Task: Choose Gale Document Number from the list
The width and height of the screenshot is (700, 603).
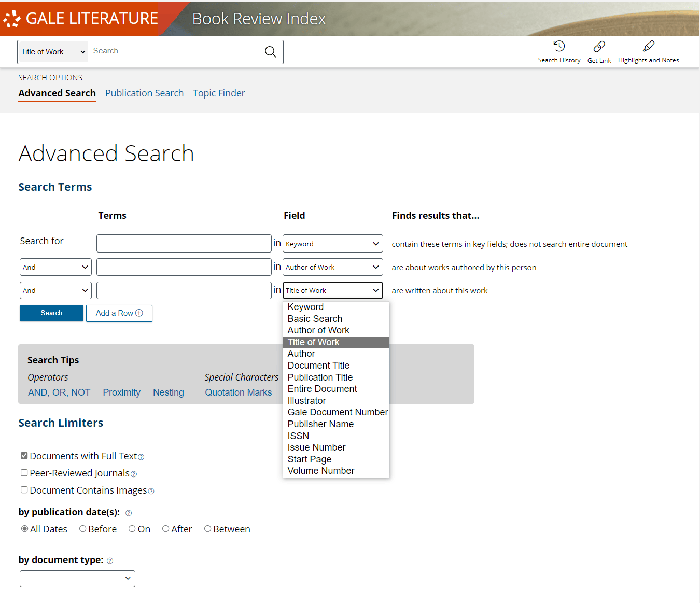Action: pos(336,413)
